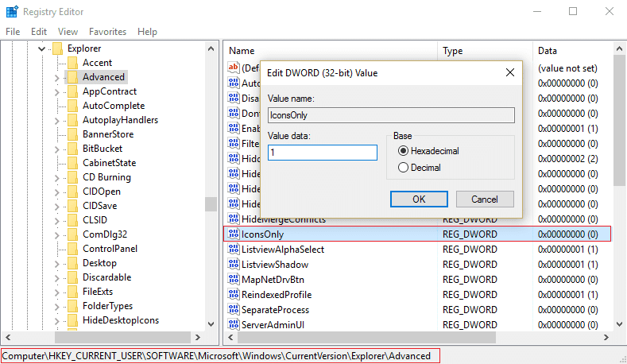
Task: Select the Hexadecimal base option
Action: point(404,151)
